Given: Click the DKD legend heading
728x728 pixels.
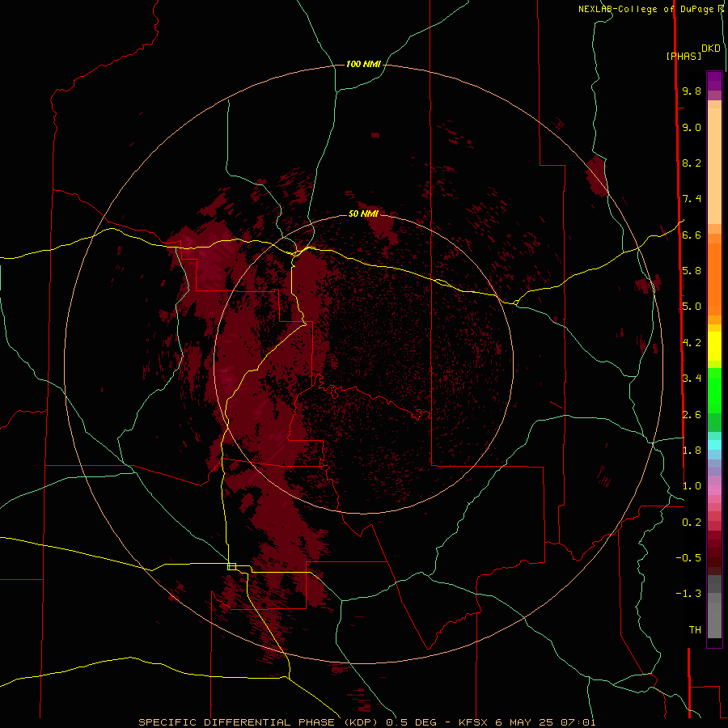Looking at the screenshot, I should 711,49.
